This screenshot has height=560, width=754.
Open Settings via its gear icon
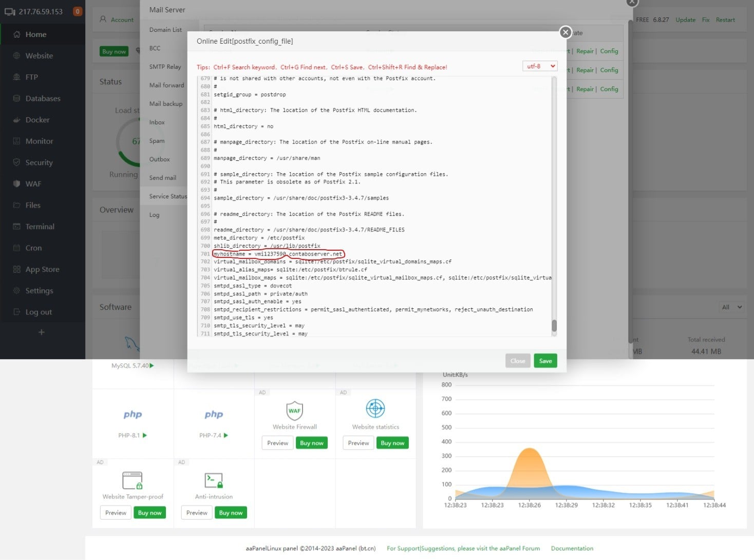point(16,290)
